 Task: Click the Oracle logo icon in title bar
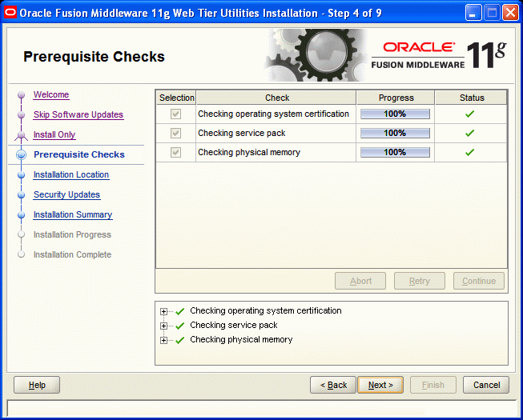coord(10,13)
